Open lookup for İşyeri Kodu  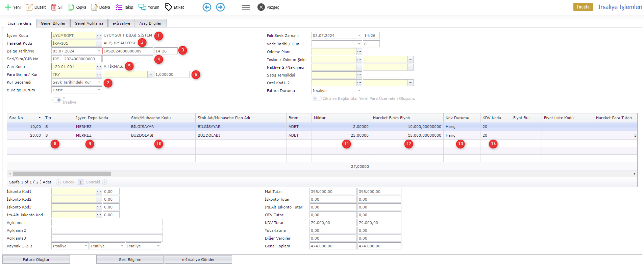click(x=99, y=35)
